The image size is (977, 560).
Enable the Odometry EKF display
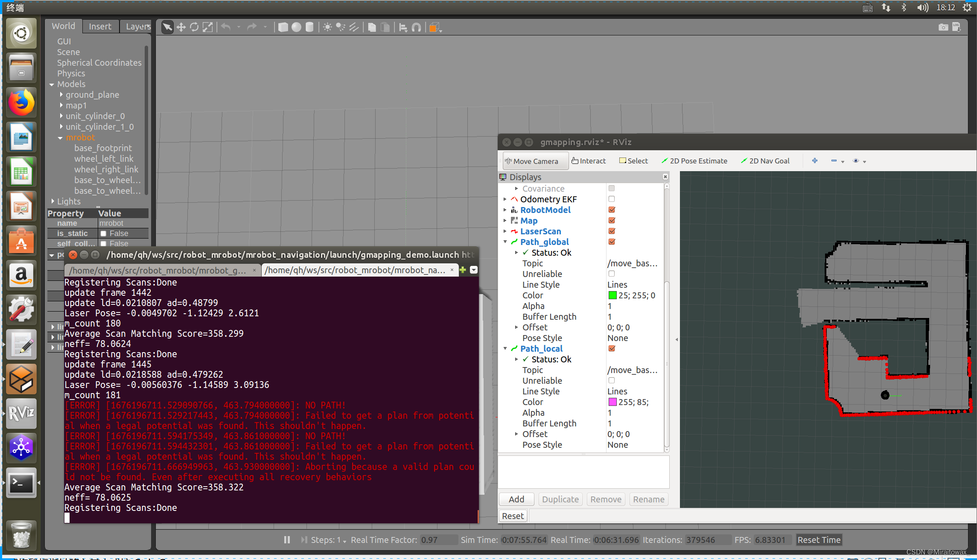click(x=612, y=199)
